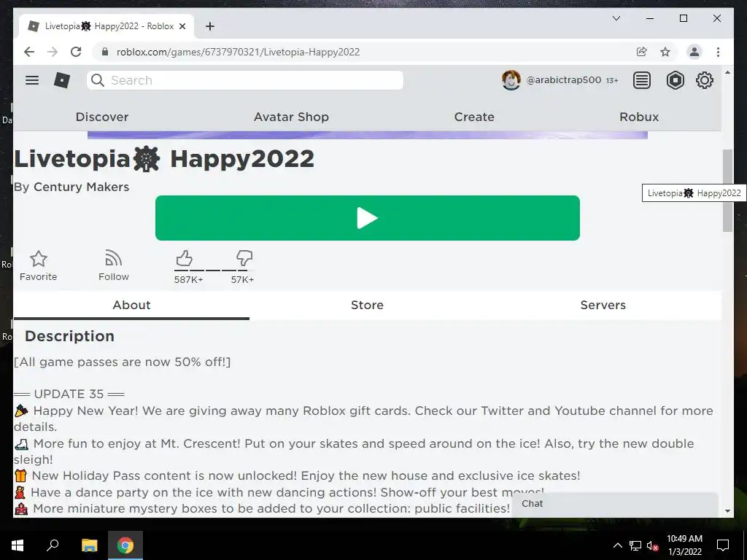The image size is (747, 560).
Task: Click the Livetopia Happy2022 game title
Action: click(x=164, y=158)
